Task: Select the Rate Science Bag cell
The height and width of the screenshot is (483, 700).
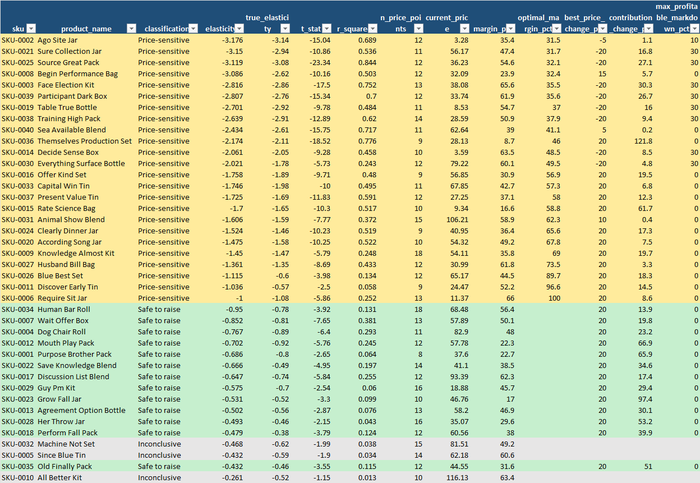Action: (x=86, y=208)
